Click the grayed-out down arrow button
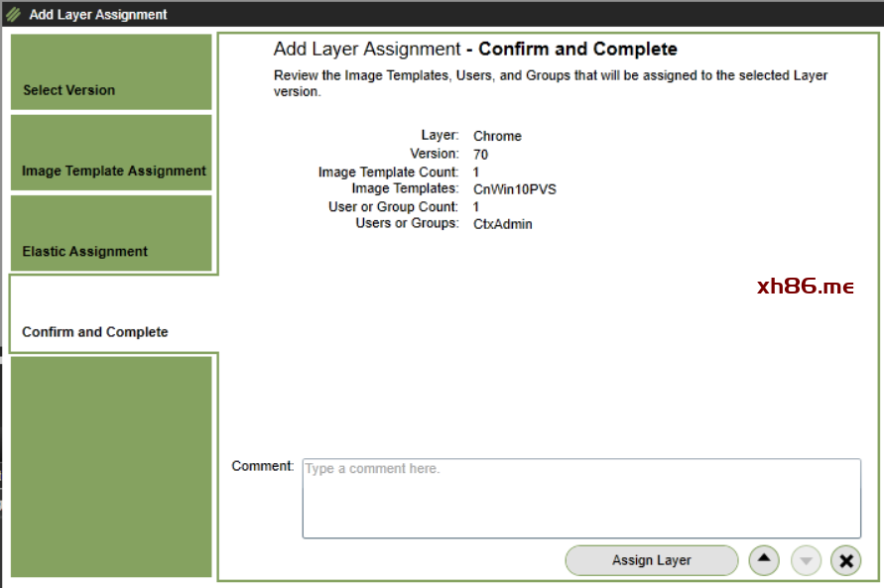Image resolution: width=884 pixels, height=588 pixels. 806,560
